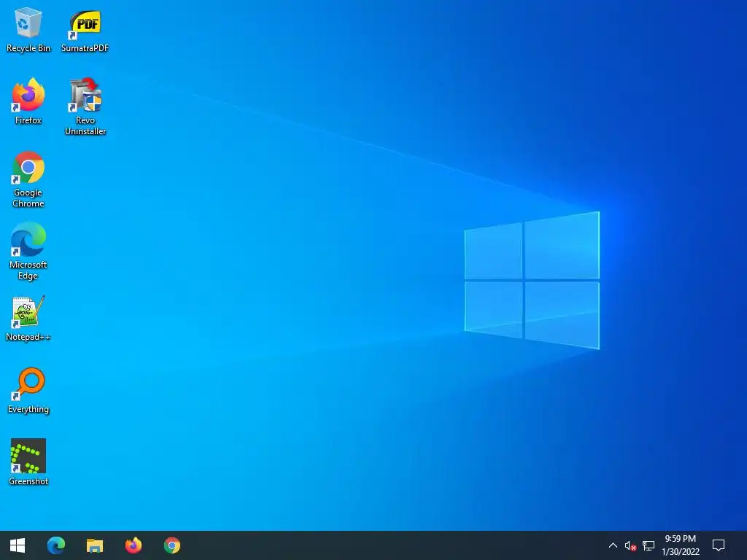Select the Firefox desktop shortcut
This screenshot has height=560, width=747.
pyautogui.click(x=28, y=101)
